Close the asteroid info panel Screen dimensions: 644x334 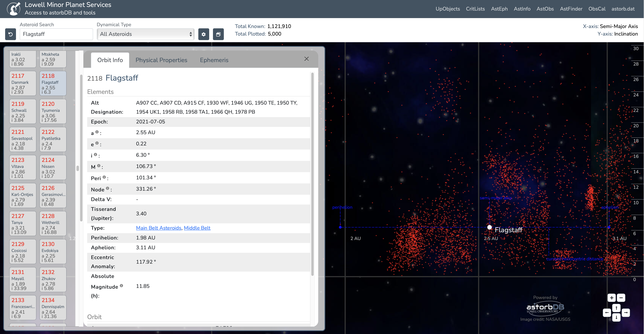[306, 59]
